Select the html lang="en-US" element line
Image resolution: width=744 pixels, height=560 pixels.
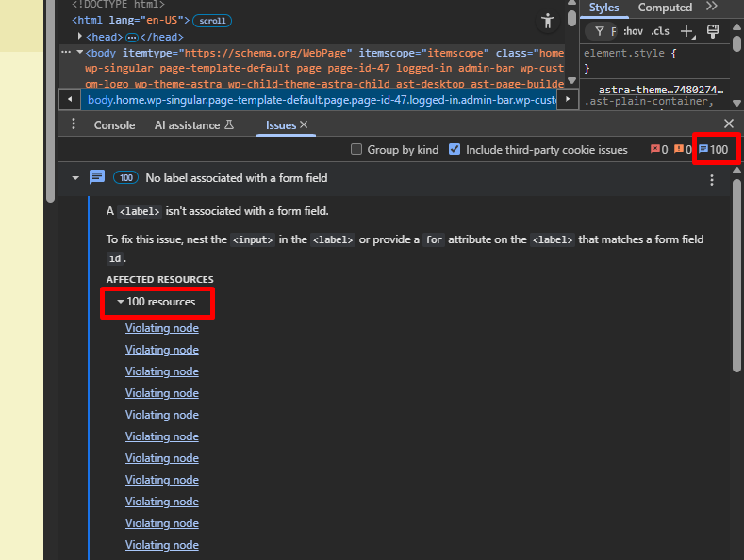tap(130, 21)
